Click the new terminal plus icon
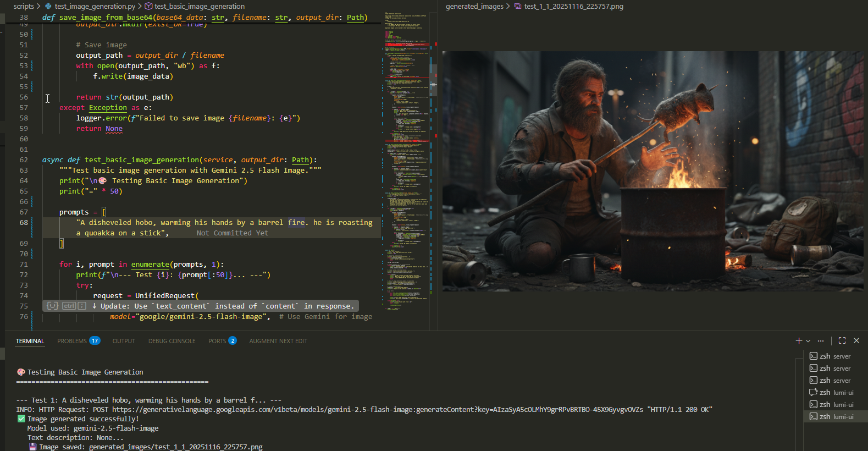Viewport: 868px width, 451px height. 799,341
